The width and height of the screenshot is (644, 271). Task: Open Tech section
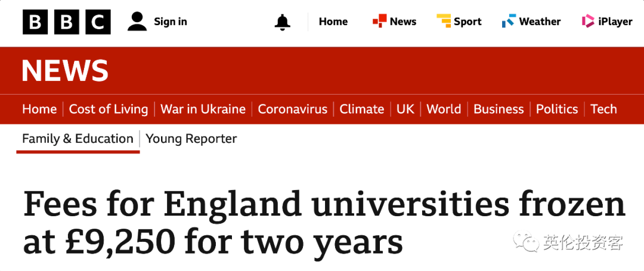coord(603,109)
